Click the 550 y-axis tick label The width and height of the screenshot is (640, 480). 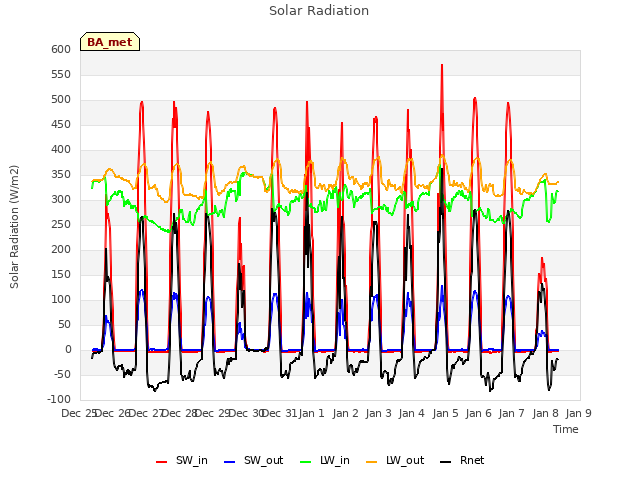point(61,74)
